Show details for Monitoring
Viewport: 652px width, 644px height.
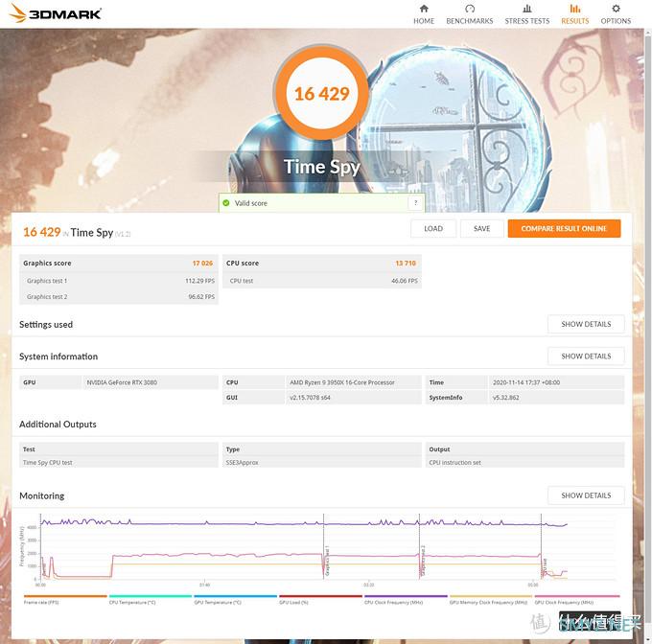[586, 495]
